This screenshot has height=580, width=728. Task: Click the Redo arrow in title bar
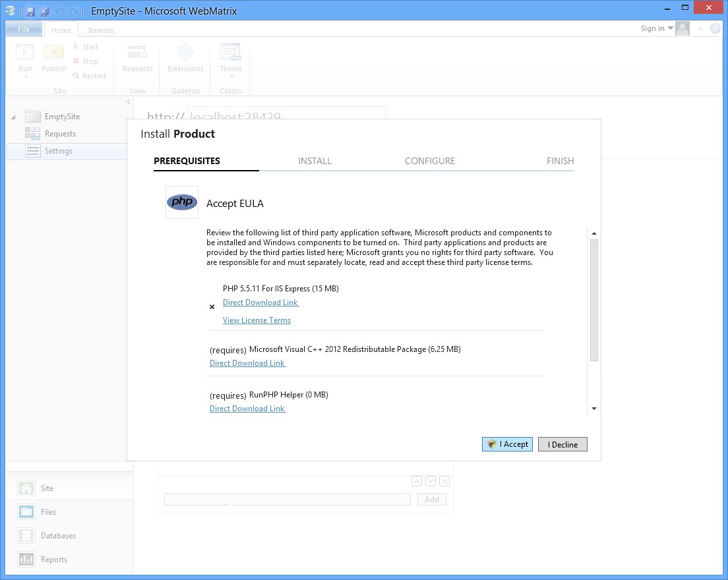click(73, 11)
